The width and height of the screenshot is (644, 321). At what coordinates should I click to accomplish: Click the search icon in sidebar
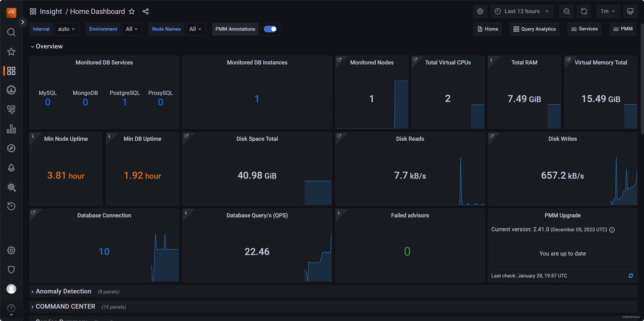tap(11, 32)
